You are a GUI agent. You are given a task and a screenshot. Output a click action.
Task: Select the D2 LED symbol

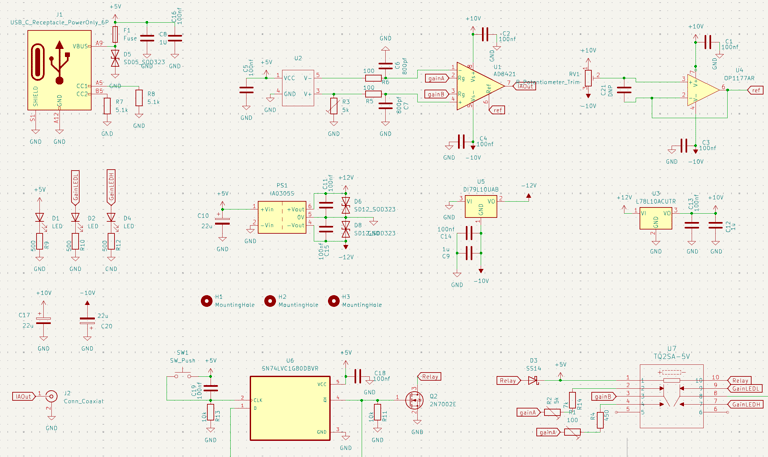tap(75, 217)
